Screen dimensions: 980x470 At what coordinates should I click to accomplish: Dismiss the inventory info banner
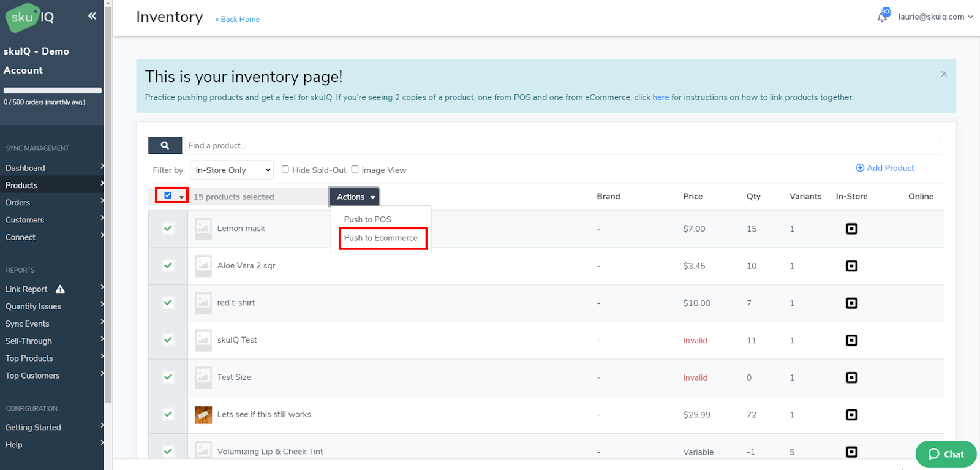[944, 74]
